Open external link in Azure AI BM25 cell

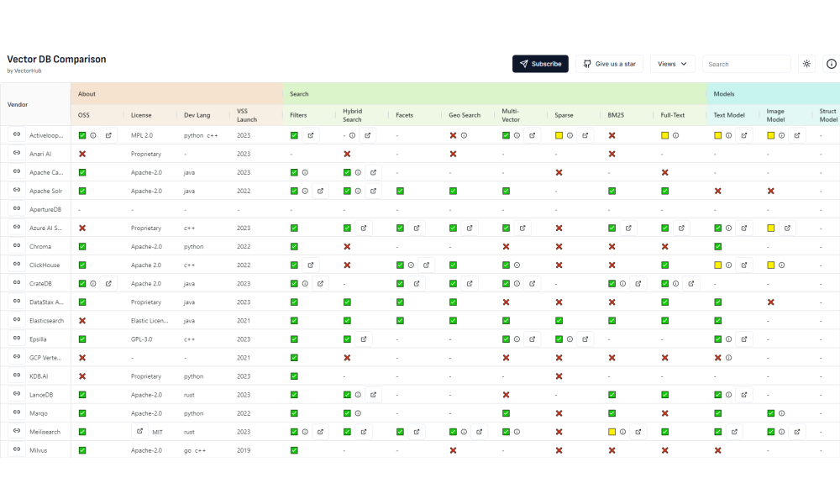[628, 228]
